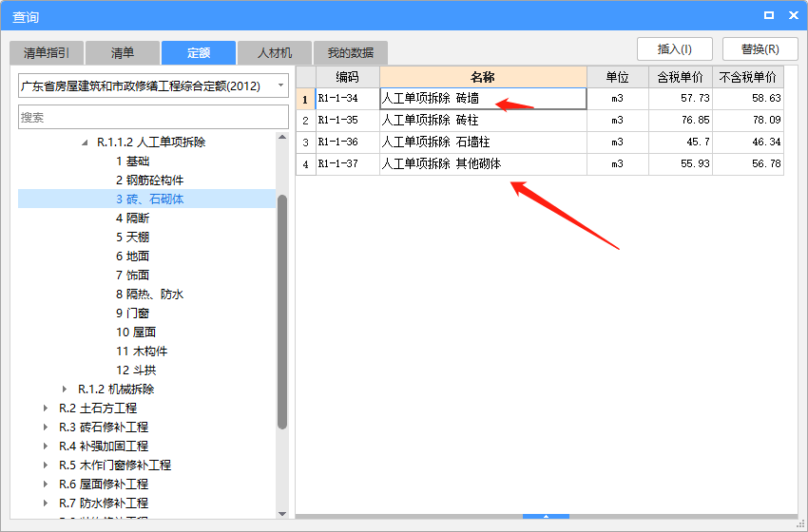Click the 不含税单价 column header
Screen dimensions: 808x532
pyautogui.click(x=748, y=77)
